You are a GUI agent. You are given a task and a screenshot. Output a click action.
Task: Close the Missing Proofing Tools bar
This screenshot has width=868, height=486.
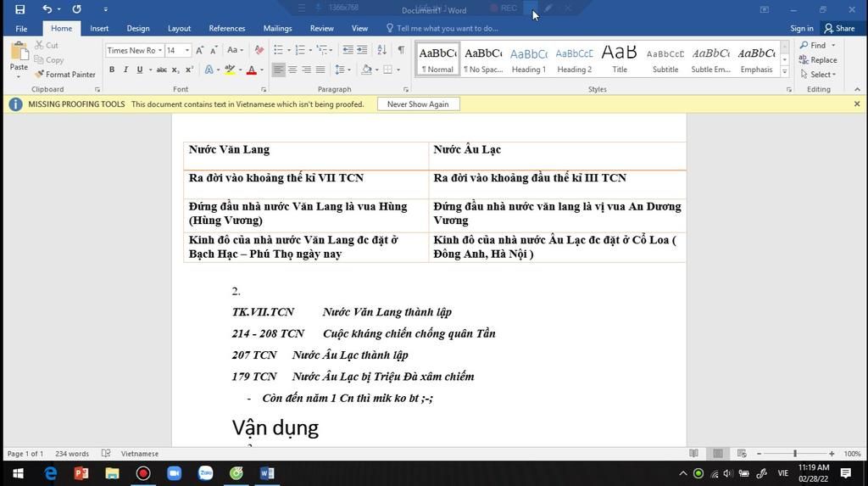coord(857,103)
